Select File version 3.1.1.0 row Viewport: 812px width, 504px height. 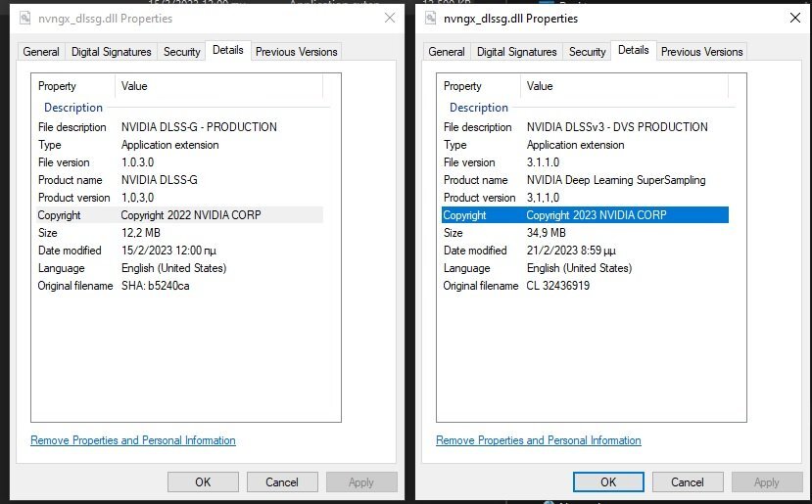pos(585,162)
